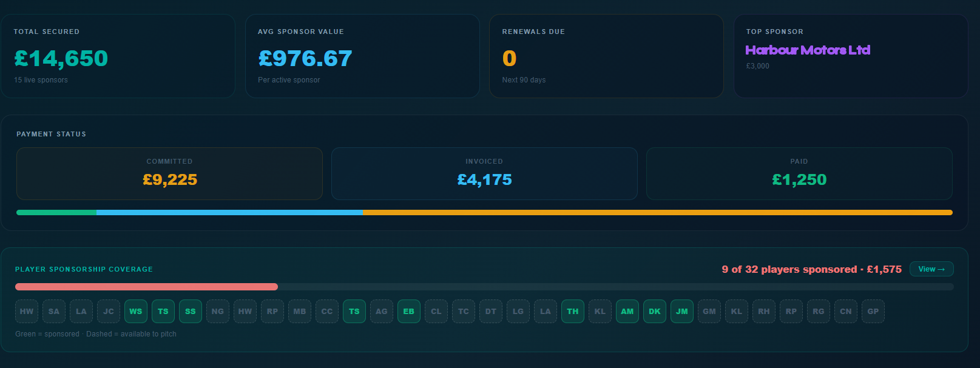Click the sponsored WS player chip
Screen dimensions: 980x368
[x=136, y=312]
